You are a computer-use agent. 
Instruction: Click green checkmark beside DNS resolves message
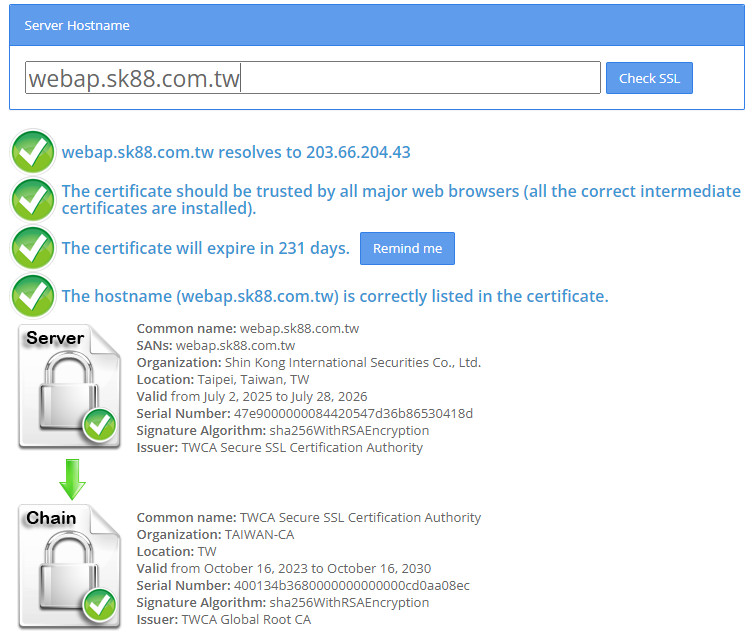click(x=33, y=152)
